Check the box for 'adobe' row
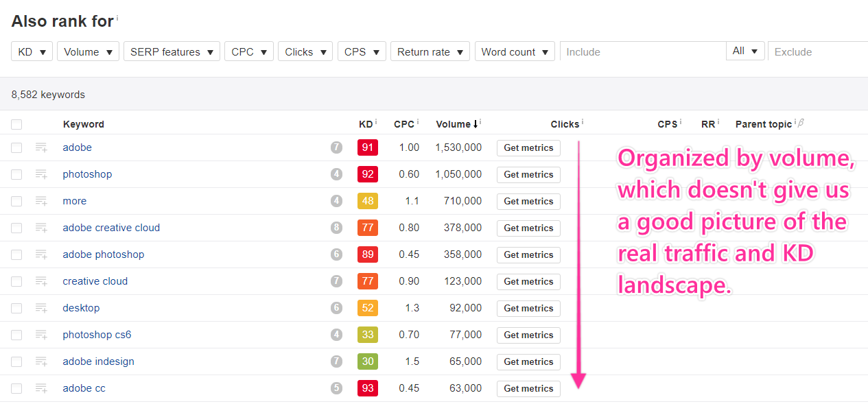The width and height of the screenshot is (868, 404). [16, 147]
